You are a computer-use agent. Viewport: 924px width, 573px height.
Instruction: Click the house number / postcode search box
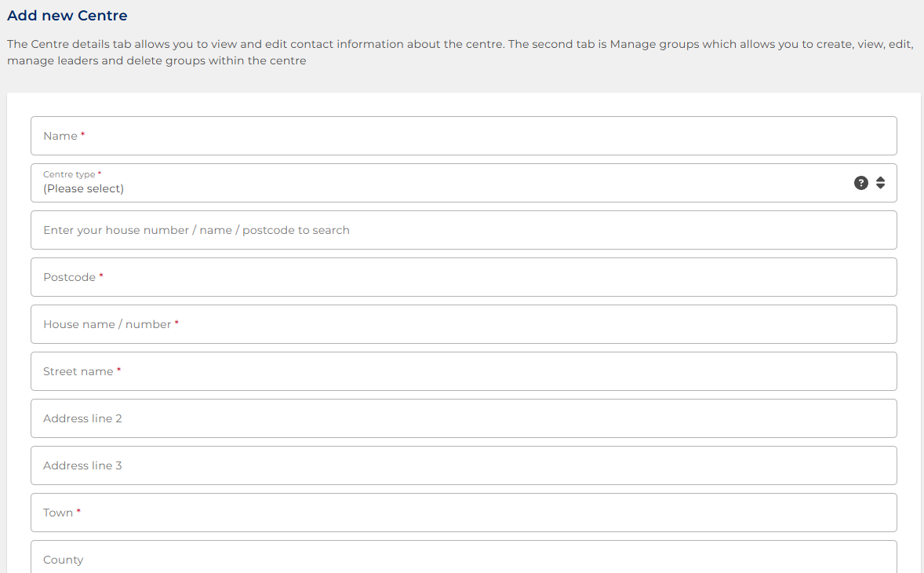pyautogui.click(x=464, y=230)
